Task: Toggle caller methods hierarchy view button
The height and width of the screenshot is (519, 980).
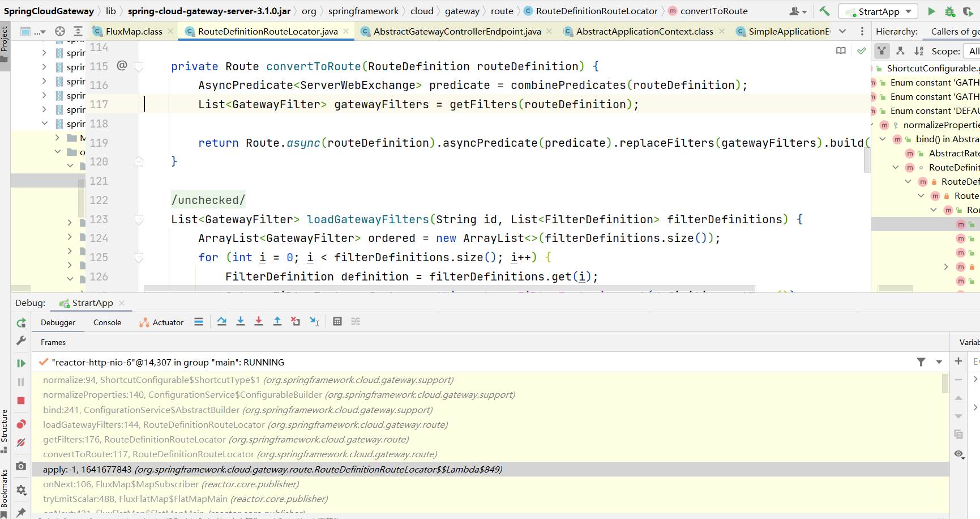Action: pos(882,51)
